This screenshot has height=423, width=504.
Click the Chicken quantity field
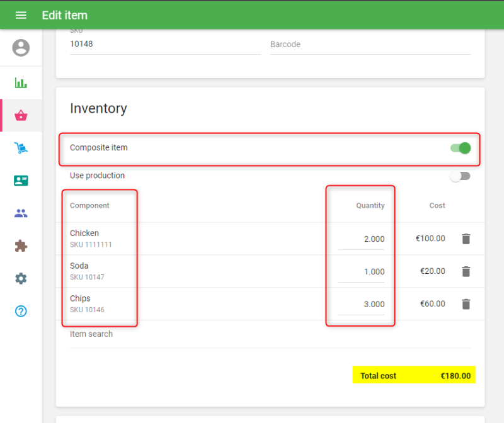[362, 239]
